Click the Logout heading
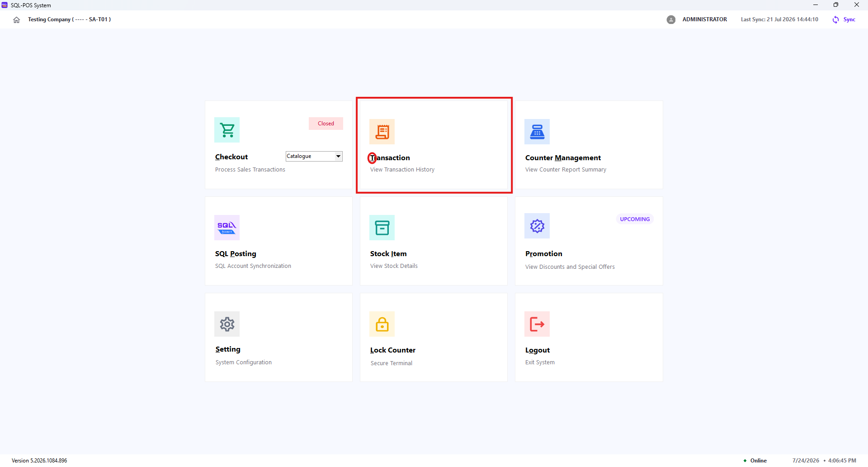The width and height of the screenshot is (868, 467). (x=538, y=350)
